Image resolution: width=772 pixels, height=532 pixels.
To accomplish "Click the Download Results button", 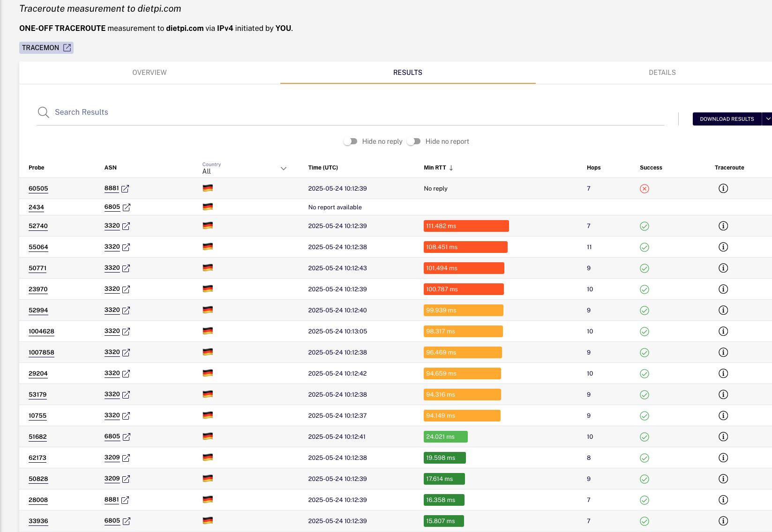I will tap(727, 119).
